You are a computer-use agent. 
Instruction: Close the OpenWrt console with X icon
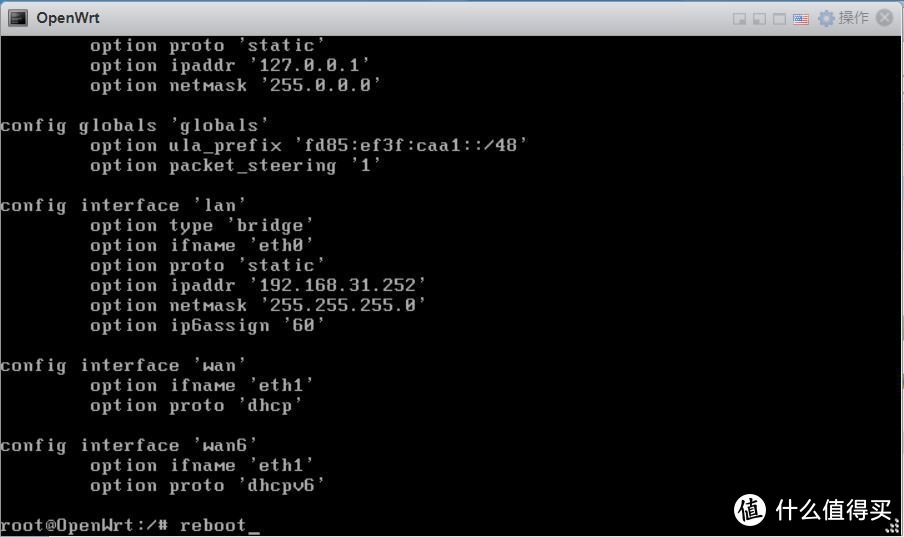tap(884, 18)
